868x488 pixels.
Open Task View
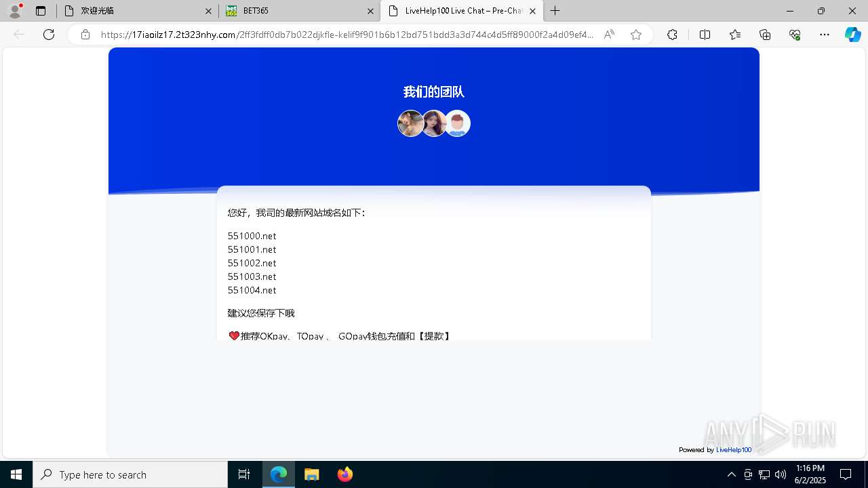coord(244,474)
